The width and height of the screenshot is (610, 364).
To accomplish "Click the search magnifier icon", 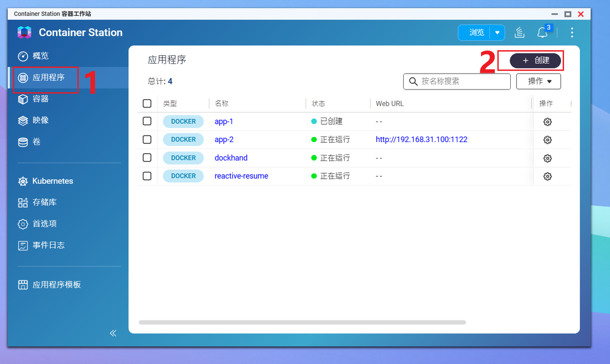I will (x=413, y=82).
